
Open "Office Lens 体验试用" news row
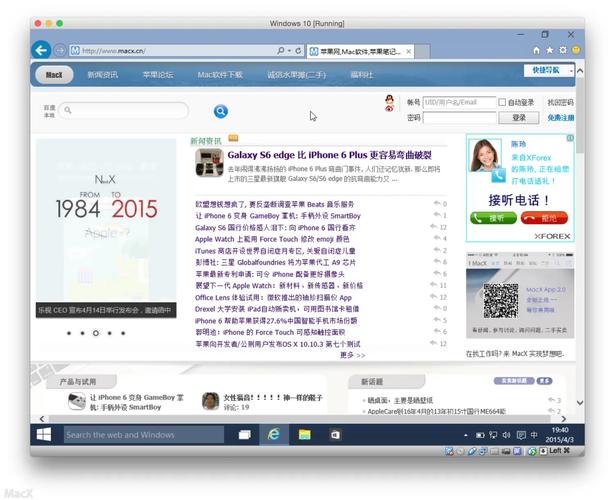click(x=273, y=297)
